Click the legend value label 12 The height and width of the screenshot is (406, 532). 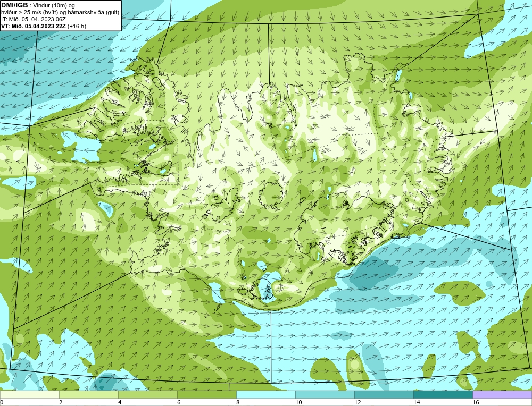pos(358,402)
